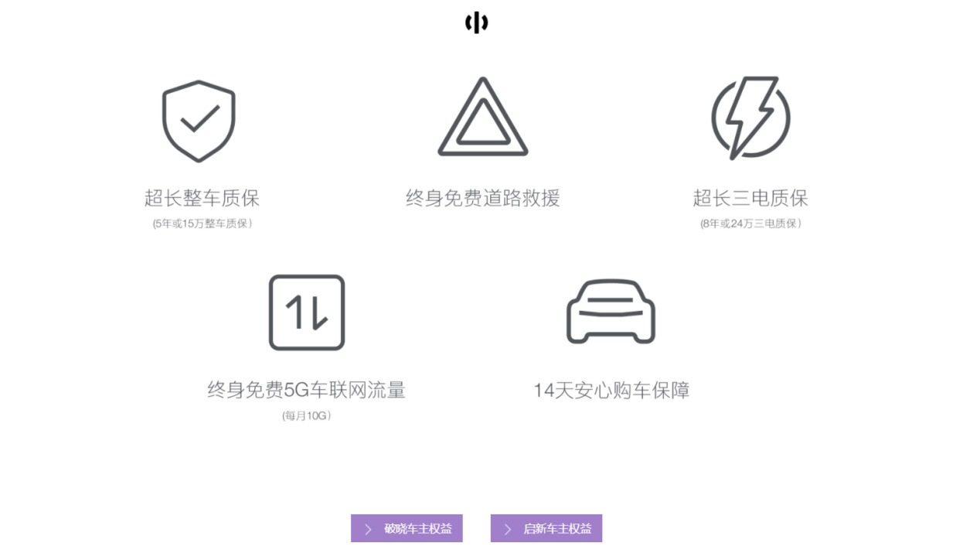Viewport: 980px width, 560px height.
Task: Select the shield checkmark warranty icon
Action: point(199,121)
